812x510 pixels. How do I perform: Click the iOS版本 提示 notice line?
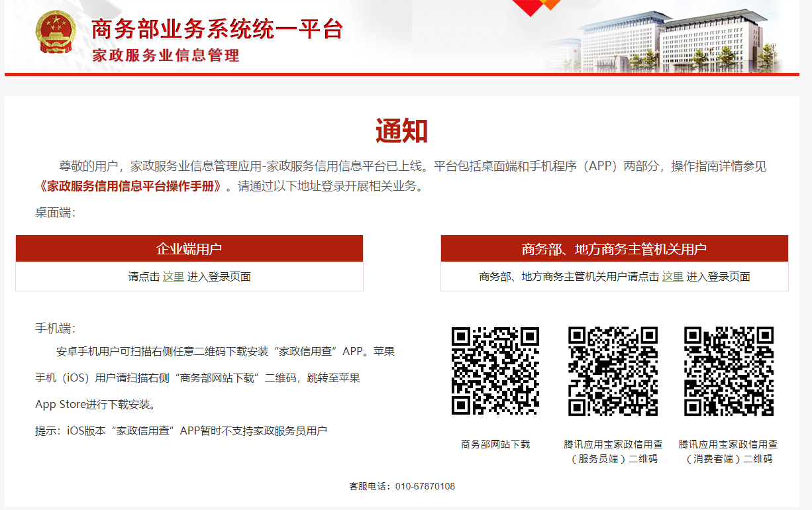tap(181, 431)
